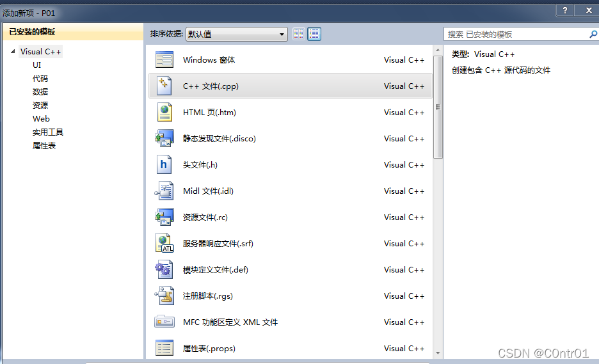Open the 排序依据 默认值 dropdown
The image size is (599, 364).
pyautogui.click(x=237, y=34)
